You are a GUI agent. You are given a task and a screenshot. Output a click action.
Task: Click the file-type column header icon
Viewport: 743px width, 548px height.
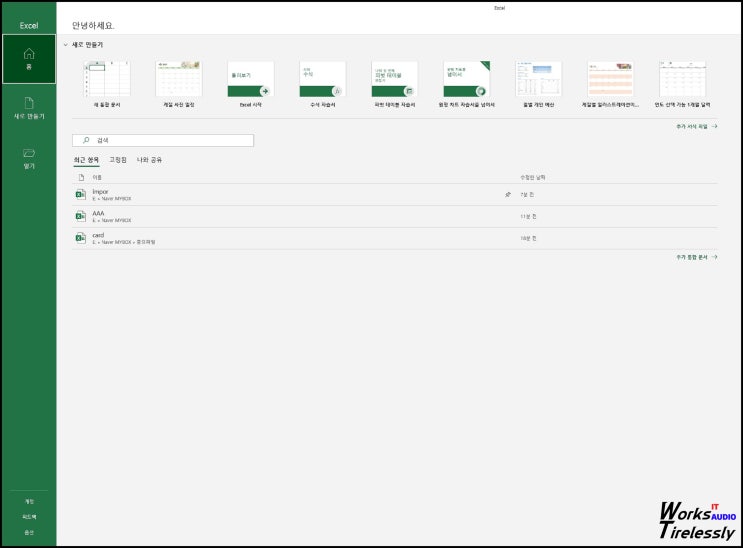[81, 177]
